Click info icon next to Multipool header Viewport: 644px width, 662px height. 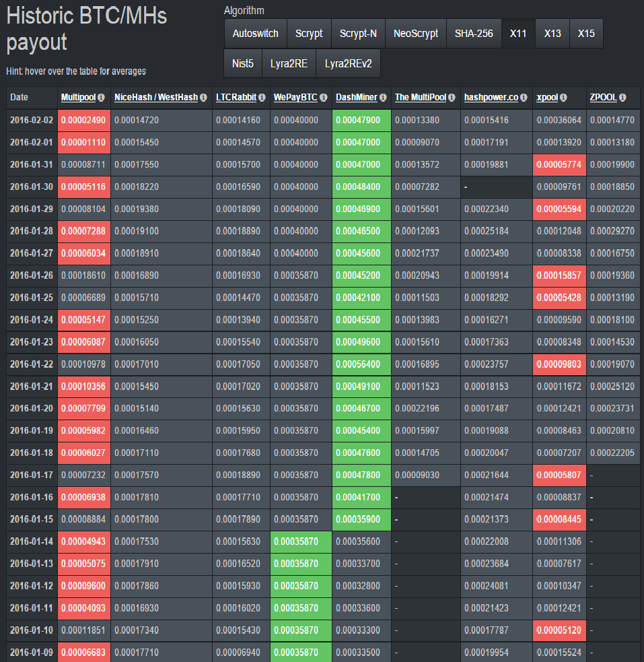(x=101, y=98)
